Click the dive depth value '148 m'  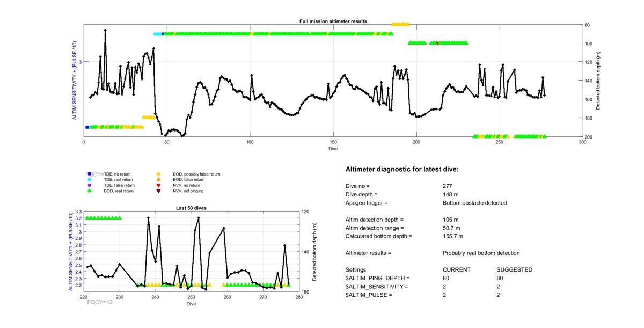451,194
